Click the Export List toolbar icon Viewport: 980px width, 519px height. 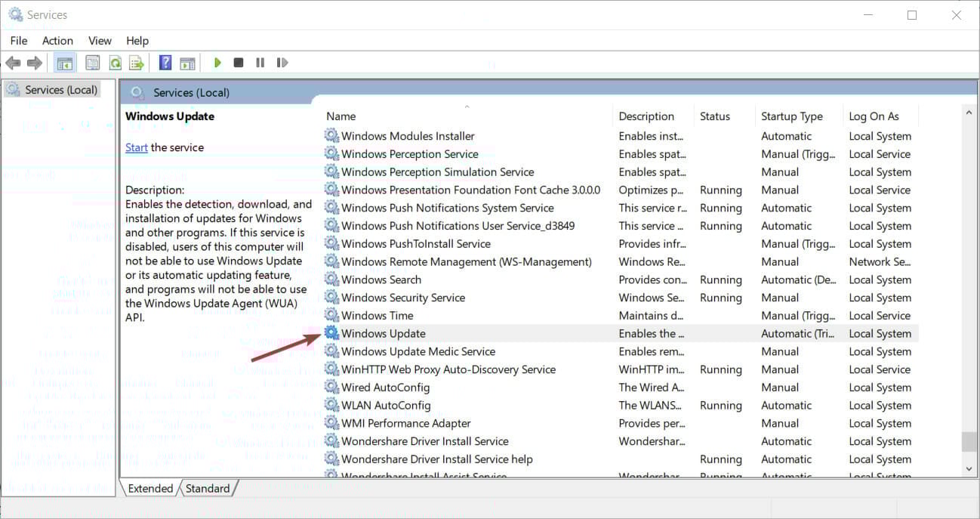[x=137, y=63]
